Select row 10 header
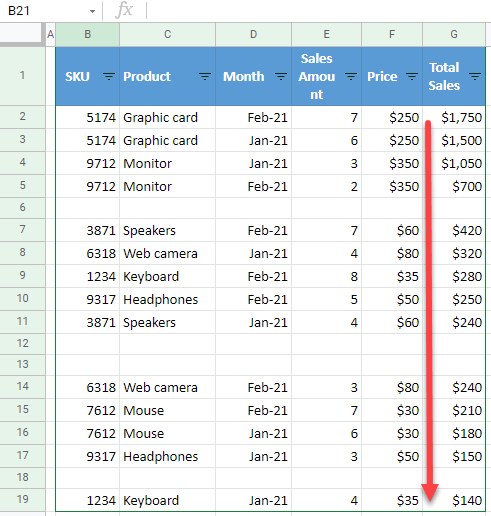This screenshot has height=516, width=491. pos(22,299)
